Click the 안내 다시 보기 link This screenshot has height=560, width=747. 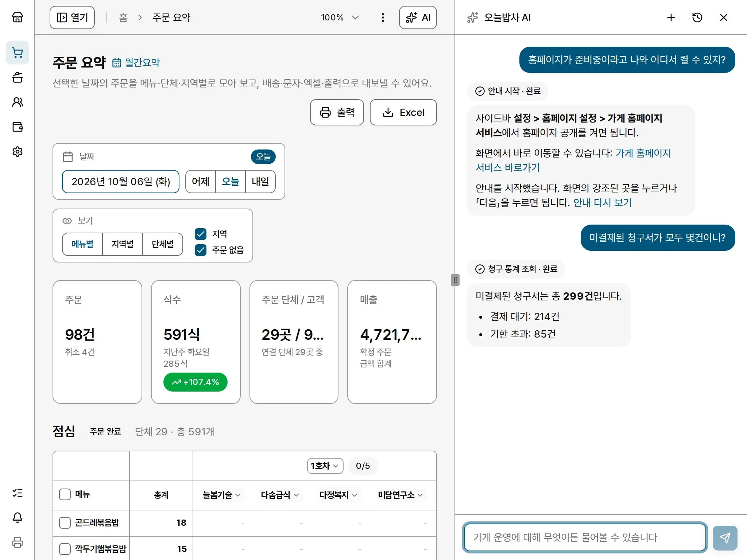coord(603,203)
